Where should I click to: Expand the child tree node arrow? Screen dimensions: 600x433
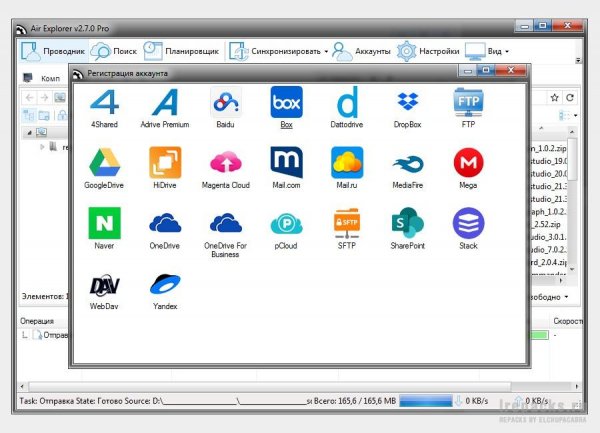pyautogui.click(x=42, y=147)
